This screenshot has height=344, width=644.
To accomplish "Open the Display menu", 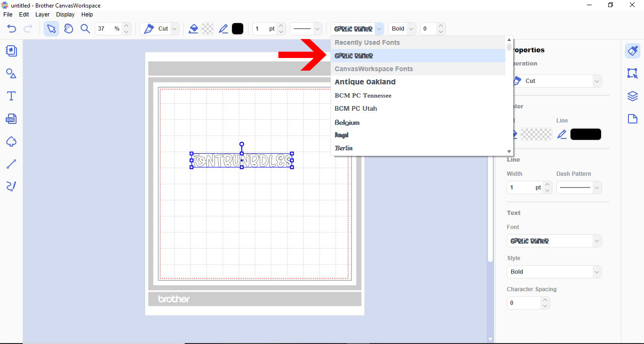I will coord(66,15).
